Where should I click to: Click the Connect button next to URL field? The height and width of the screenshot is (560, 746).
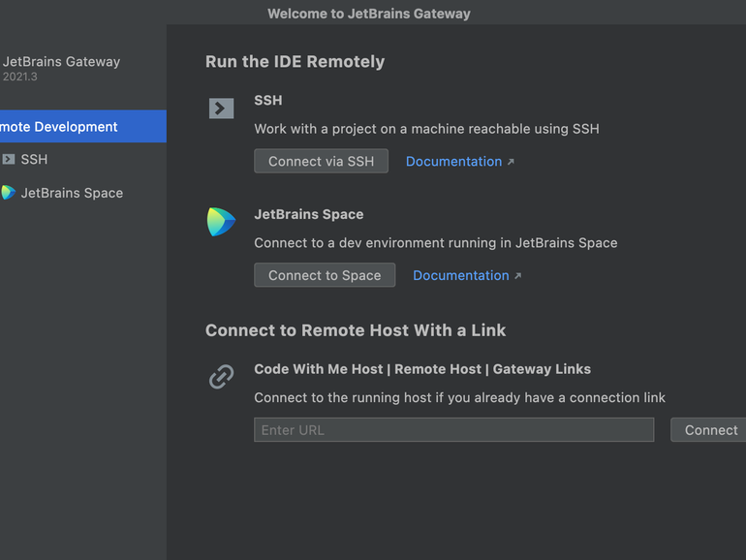pyautogui.click(x=708, y=429)
